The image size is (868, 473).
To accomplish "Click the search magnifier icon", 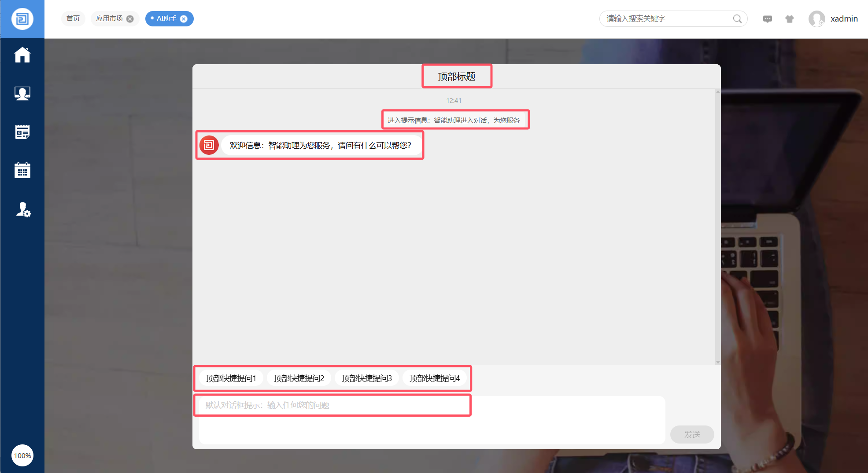I will tap(737, 19).
